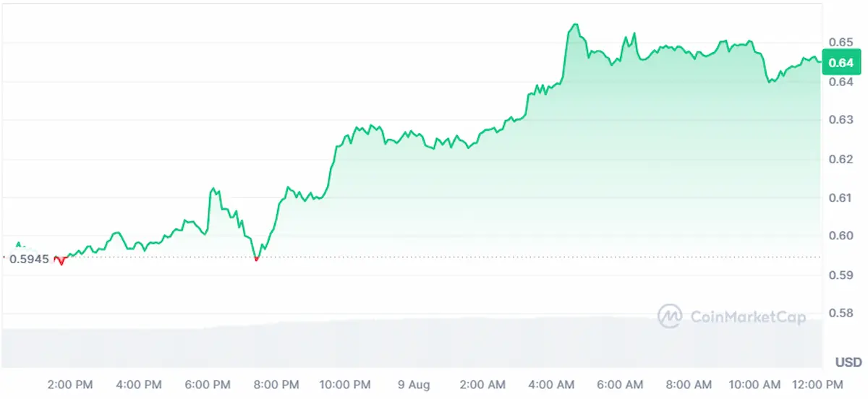Click the CoinMarketCap watermark text
Image resolution: width=868 pixels, height=399 pixels.
pyautogui.click(x=748, y=317)
